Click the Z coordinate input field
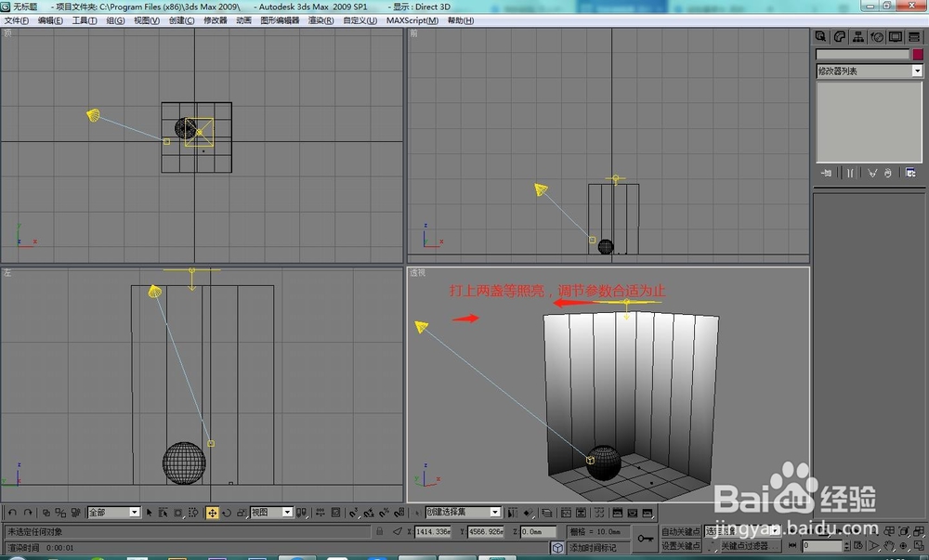This screenshot has height=560, width=929. click(x=538, y=531)
